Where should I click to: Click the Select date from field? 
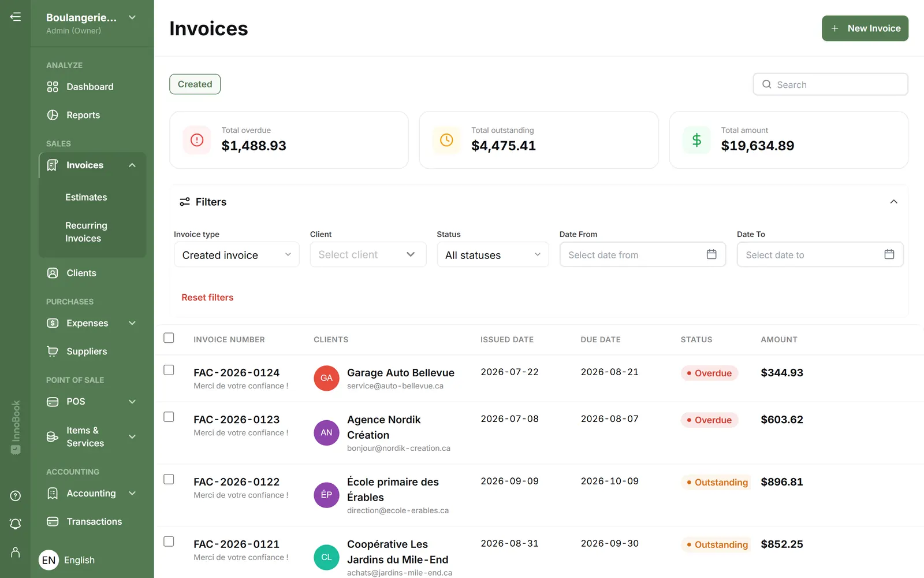click(642, 254)
